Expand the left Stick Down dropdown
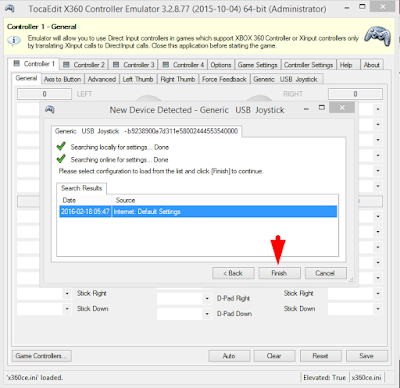The width and height of the screenshot is (400, 388). (x=67, y=309)
